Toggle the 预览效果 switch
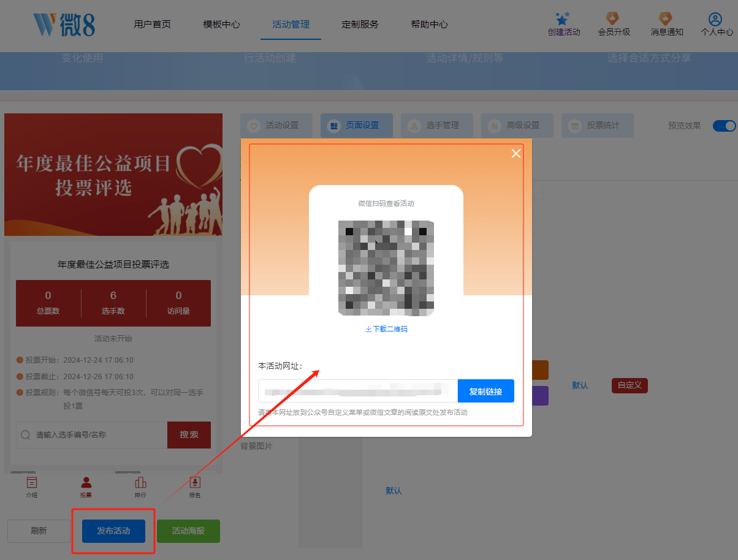The width and height of the screenshot is (738, 560). pyautogui.click(x=724, y=126)
